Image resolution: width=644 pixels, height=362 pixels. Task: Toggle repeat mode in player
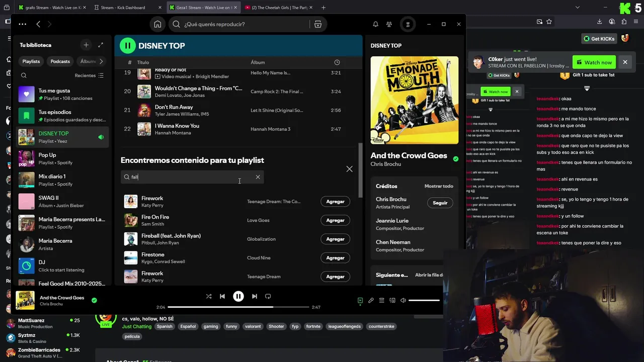point(268,297)
